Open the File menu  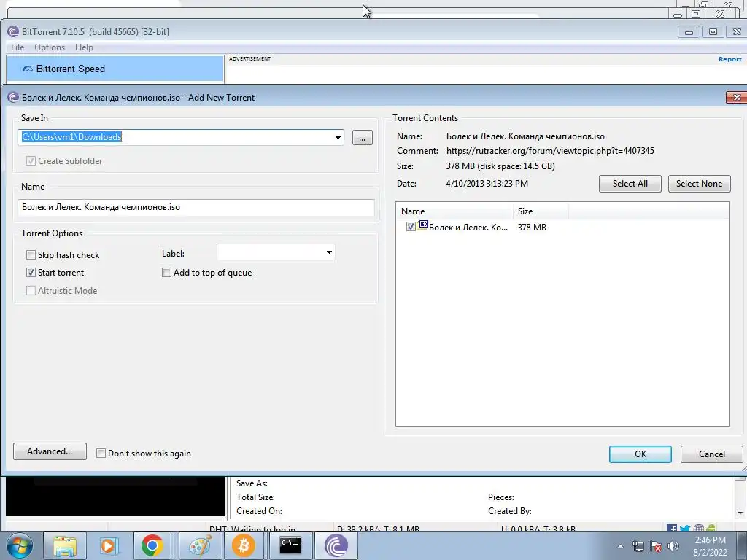tap(18, 47)
